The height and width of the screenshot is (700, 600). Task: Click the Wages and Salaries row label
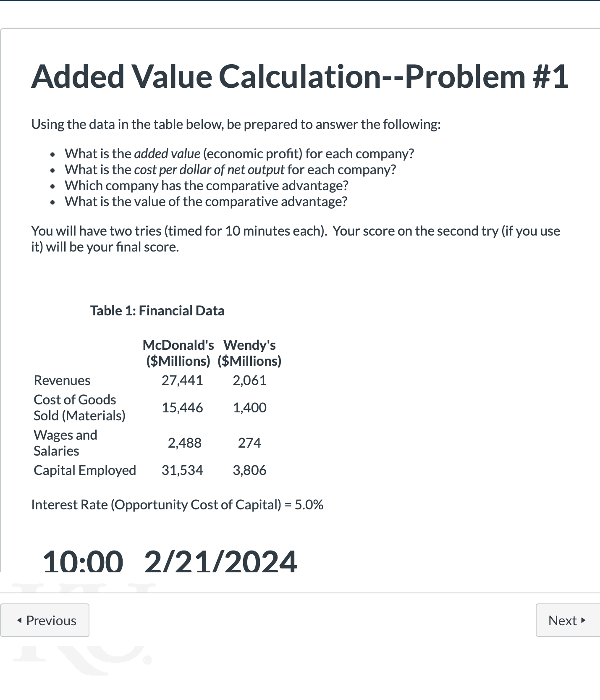click(x=65, y=443)
